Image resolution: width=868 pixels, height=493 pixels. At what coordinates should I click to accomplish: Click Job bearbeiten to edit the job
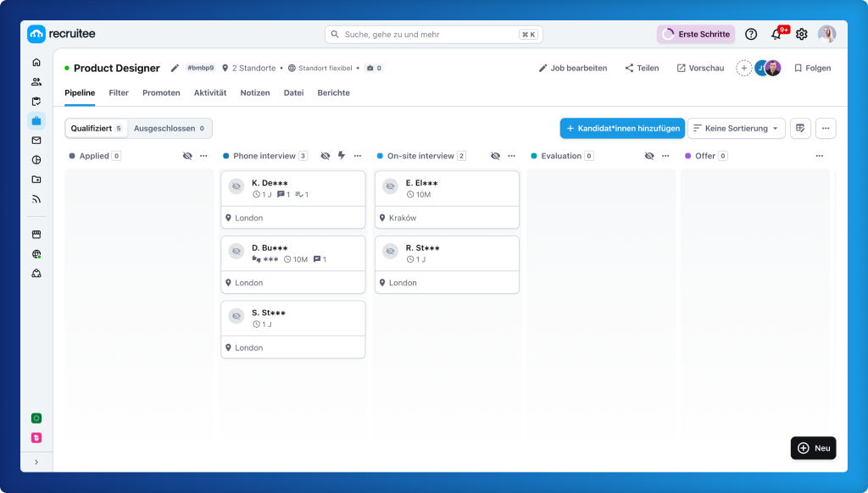click(x=572, y=68)
